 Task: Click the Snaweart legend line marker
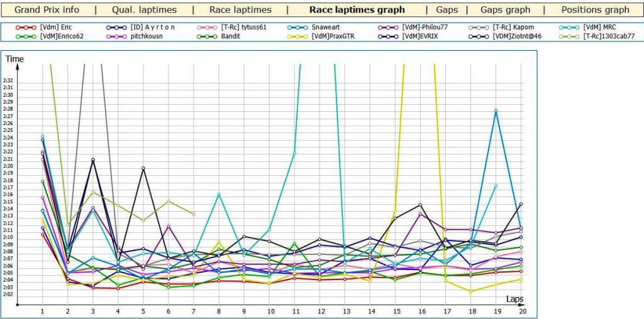point(297,28)
